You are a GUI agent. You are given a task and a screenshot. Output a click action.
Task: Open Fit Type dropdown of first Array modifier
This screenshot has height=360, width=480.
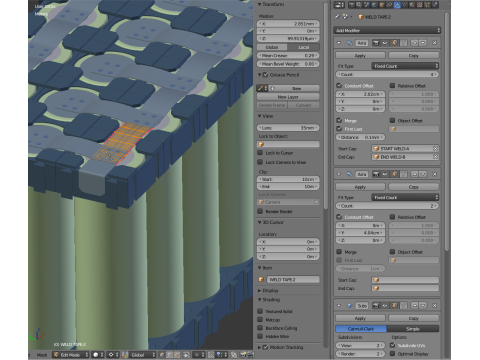[x=405, y=66]
